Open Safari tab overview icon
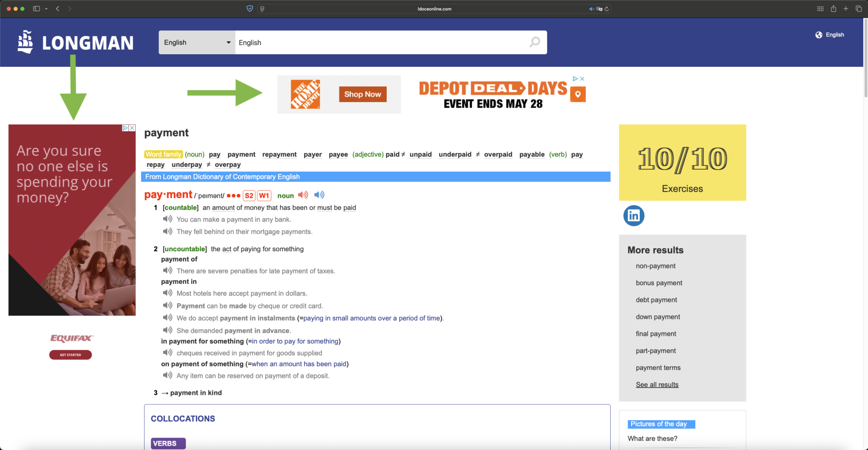868x450 pixels. pos(858,8)
